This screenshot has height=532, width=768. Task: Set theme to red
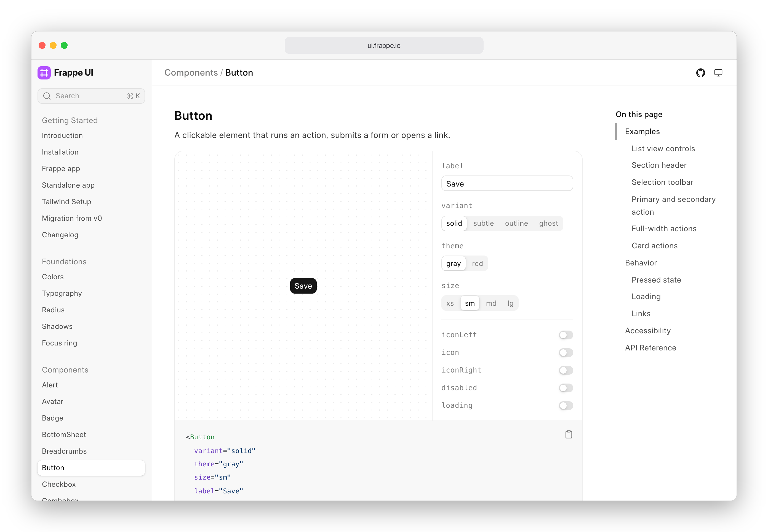(x=477, y=263)
